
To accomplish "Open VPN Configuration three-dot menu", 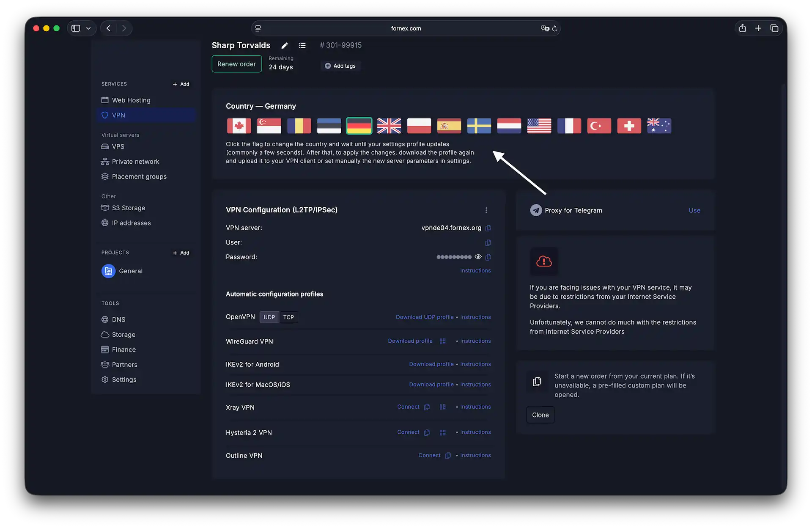I will point(486,210).
